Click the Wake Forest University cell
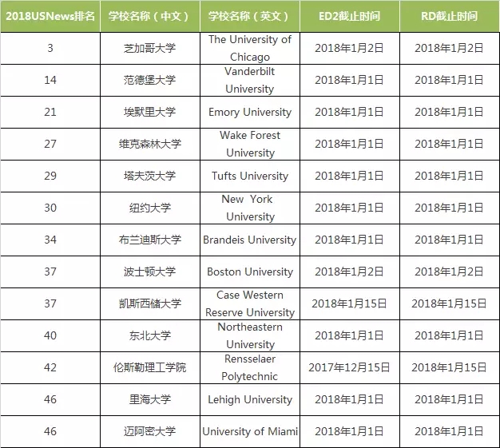Screen dimensions: 500x448 pyautogui.click(x=250, y=144)
